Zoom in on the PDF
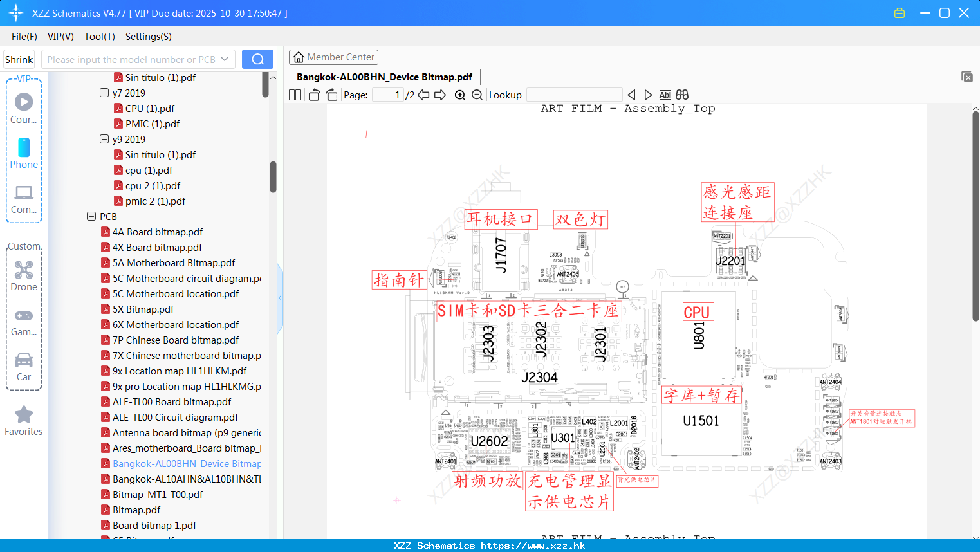Image resolution: width=980 pixels, height=552 pixels. pyautogui.click(x=460, y=95)
